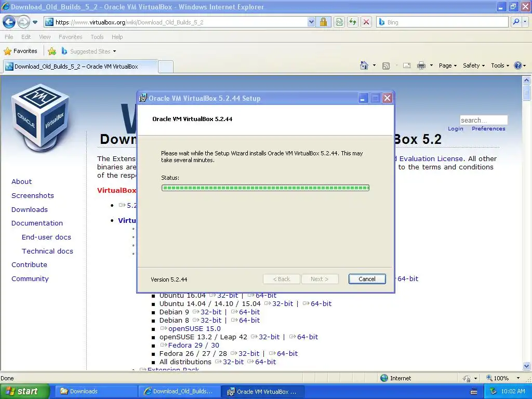532x399 pixels.
Task: Open the Screenshots sidebar link
Action: [33, 195]
